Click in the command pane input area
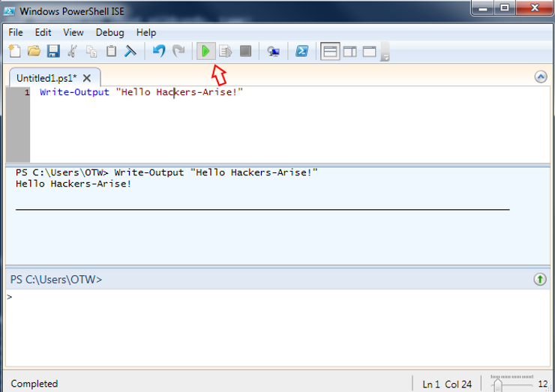The image size is (555, 392). coord(277,328)
